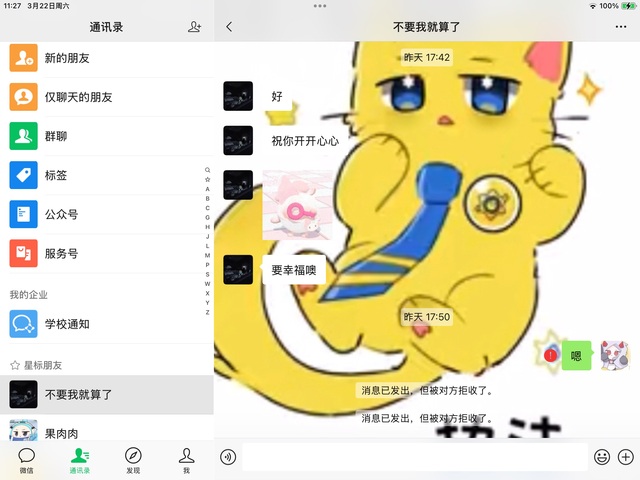Tap sender avatar next to 好 message
Image resolution: width=640 pixels, height=480 pixels.
point(238,96)
